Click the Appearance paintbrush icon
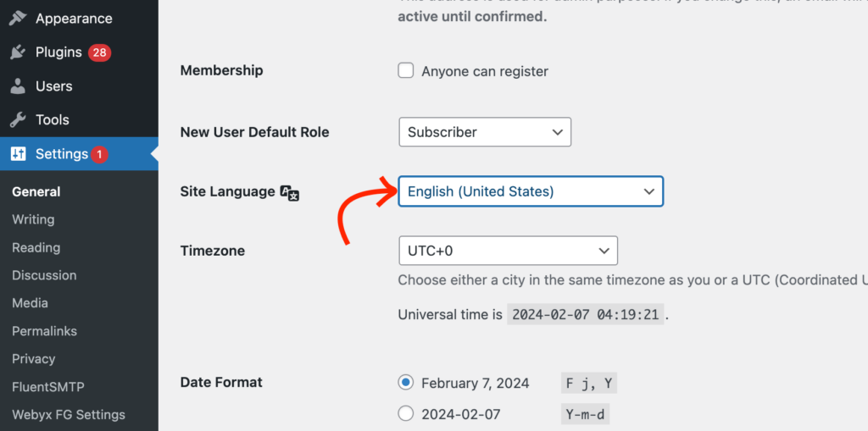Image resolution: width=868 pixels, height=431 pixels. [19, 19]
